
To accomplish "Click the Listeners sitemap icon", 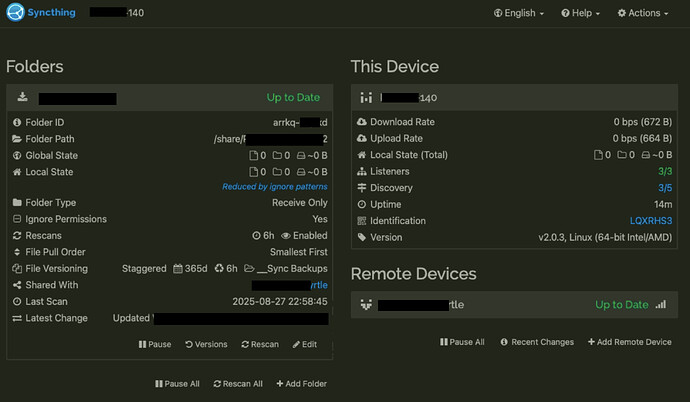I will tap(362, 172).
